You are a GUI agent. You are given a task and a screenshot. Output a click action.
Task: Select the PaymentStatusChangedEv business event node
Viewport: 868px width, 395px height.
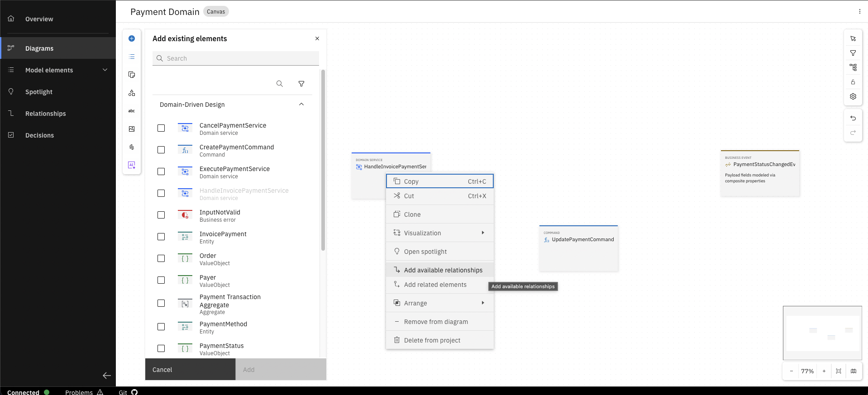760,173
